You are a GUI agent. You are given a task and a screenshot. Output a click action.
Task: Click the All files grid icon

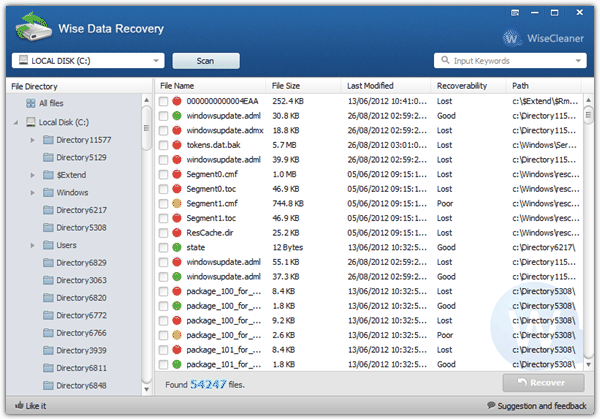[x=31, y=103]
